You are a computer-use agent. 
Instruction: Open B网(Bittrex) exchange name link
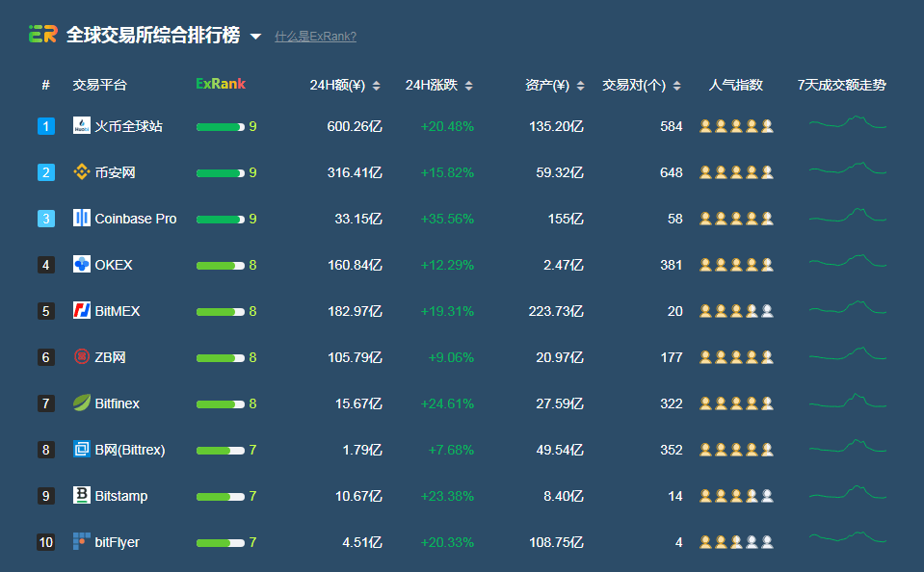(x=129, y=450)
